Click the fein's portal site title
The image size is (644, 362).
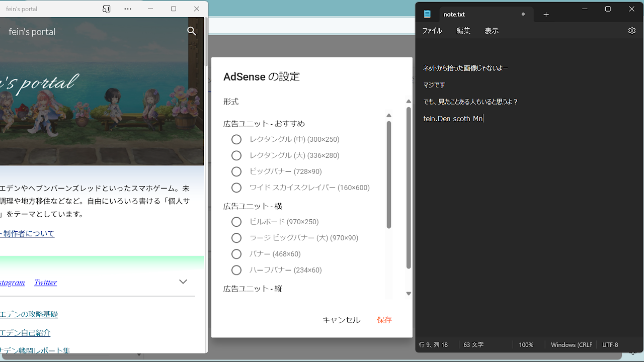(32, 32)
